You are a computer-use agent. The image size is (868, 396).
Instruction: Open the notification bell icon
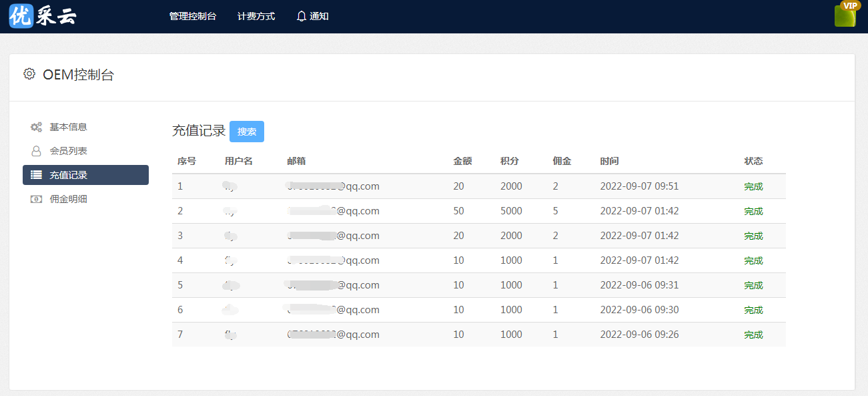302,16
